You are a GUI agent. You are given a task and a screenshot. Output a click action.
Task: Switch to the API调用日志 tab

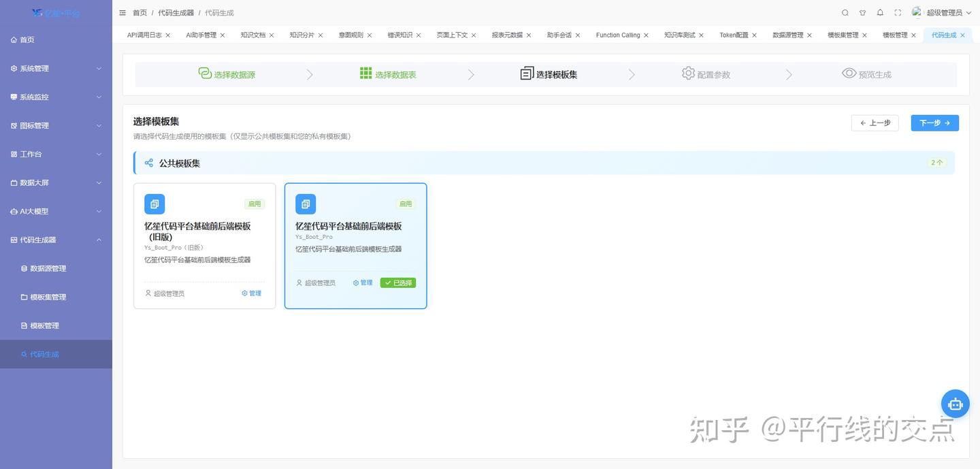(144, 35)
